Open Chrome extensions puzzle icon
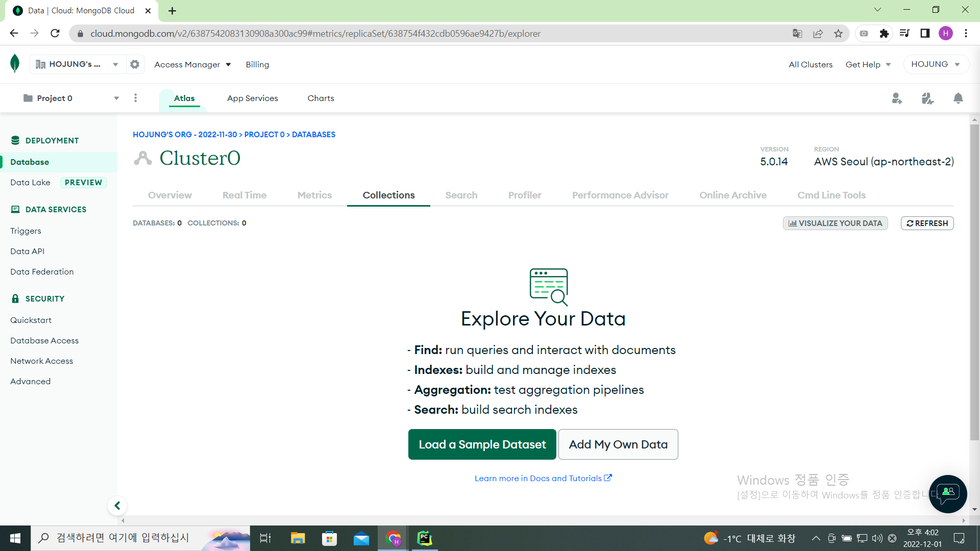980x551 pixels. pos(884,33)
